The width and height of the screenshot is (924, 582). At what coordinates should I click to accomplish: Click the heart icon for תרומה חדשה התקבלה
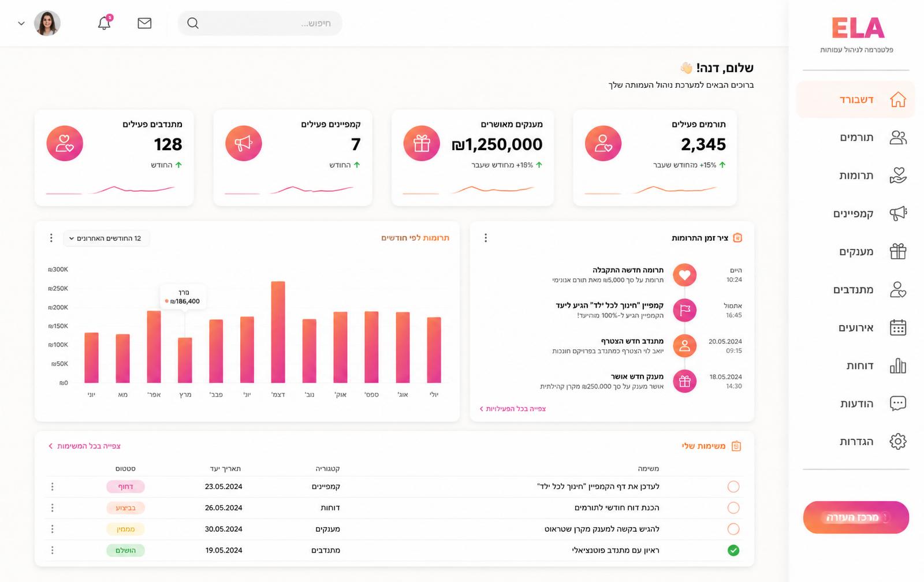[x=684, y=275]
